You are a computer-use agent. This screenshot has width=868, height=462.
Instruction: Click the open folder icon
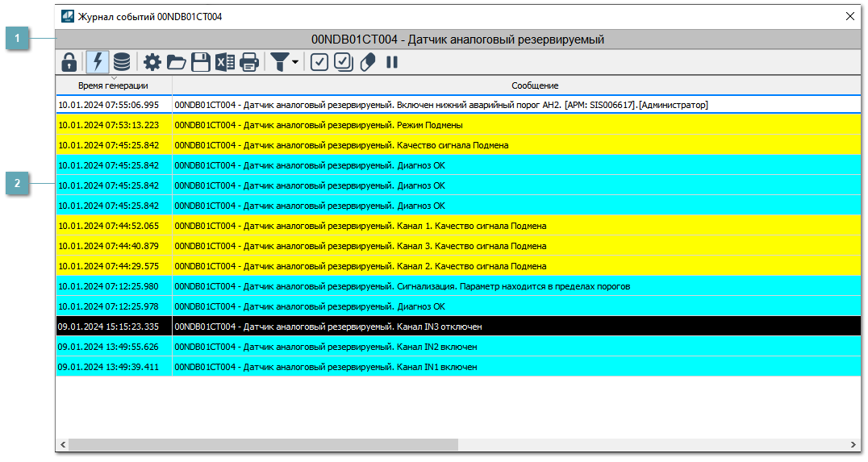[176, 62]
